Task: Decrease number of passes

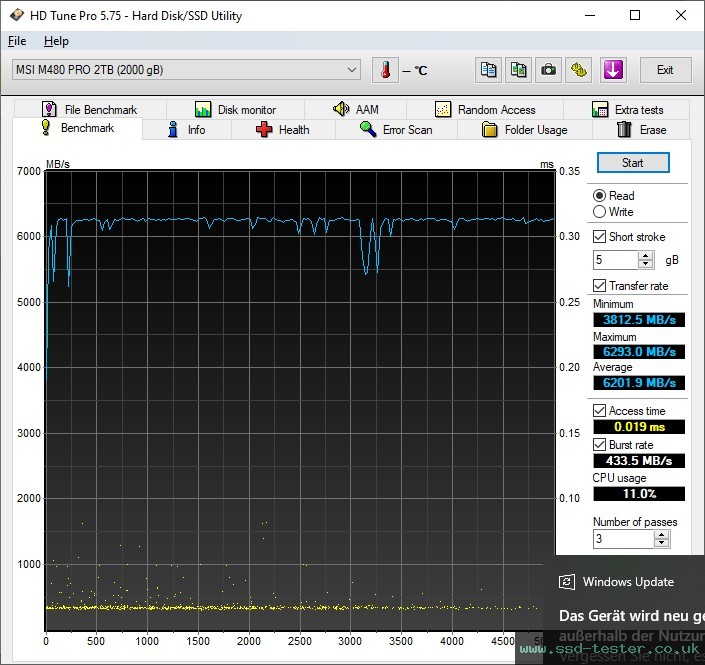Action: click(x=661, y=543)
